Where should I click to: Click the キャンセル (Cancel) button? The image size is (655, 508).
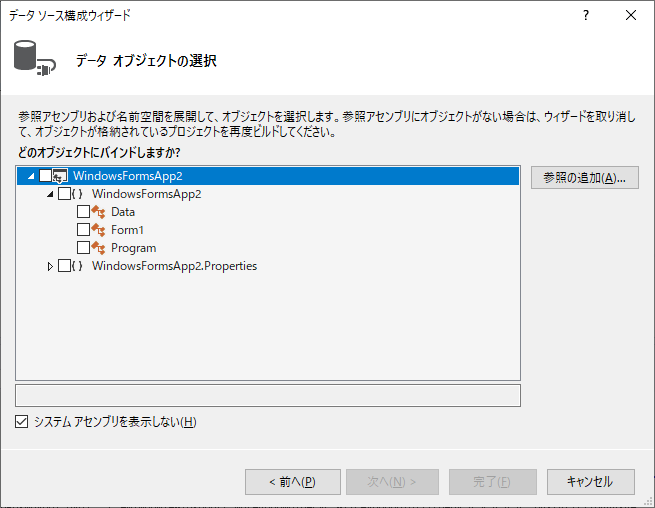pyautogui.click(x=589, y=482)
